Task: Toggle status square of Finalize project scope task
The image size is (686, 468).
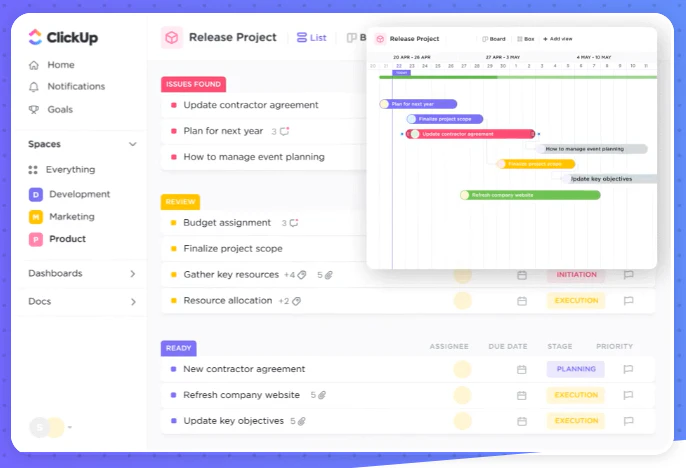Action: point(174,249)
